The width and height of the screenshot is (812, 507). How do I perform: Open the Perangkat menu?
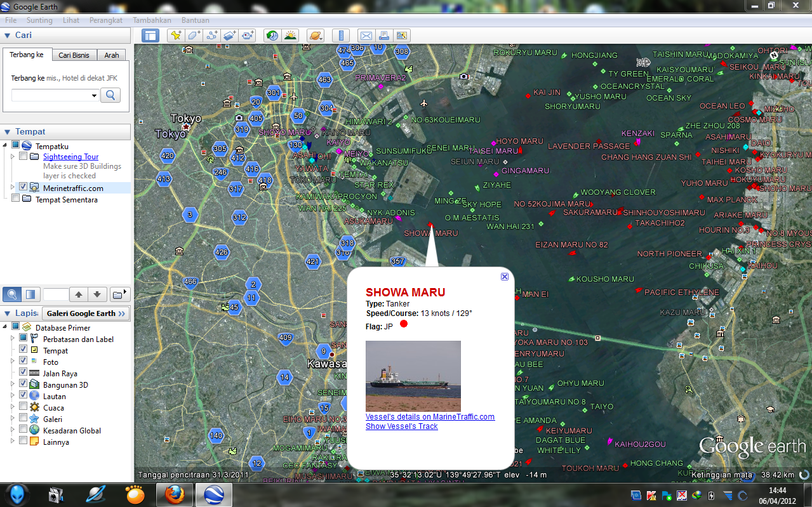(106, 20)
